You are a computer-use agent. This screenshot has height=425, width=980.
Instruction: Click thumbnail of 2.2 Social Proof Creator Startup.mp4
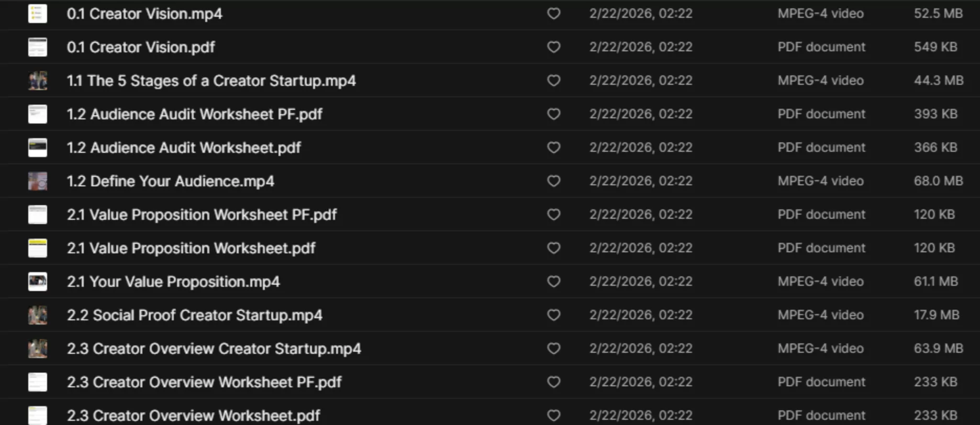37,315
